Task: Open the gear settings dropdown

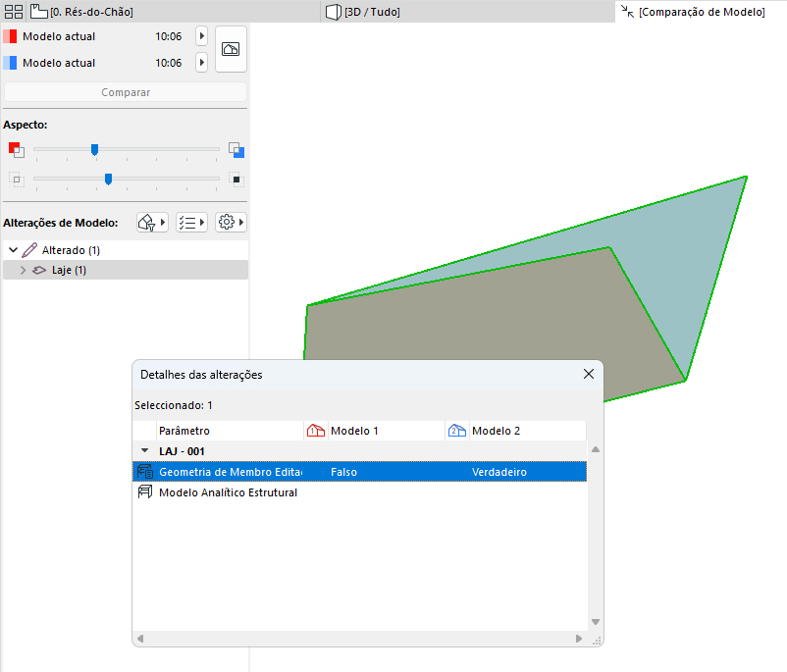Action: coord(231,222)
